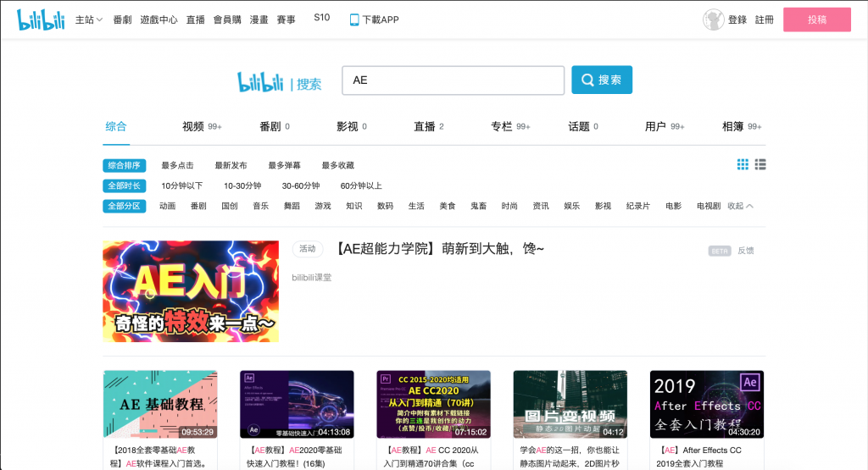
Task: Switch to the 话题 results tab
Action: (x=583, y=127)
